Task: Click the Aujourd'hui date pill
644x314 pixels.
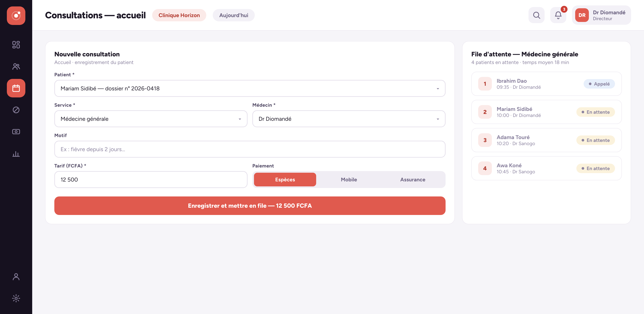Action: point(233,15)
